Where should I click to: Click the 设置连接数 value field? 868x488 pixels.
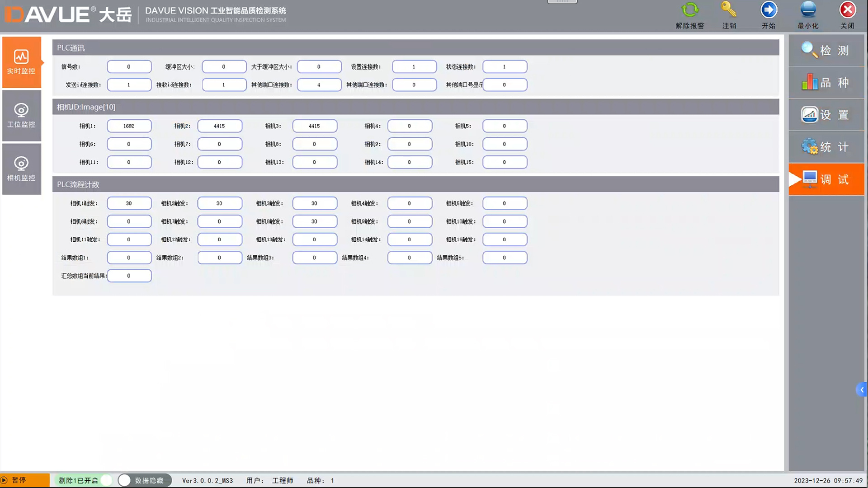pos(414,66)
